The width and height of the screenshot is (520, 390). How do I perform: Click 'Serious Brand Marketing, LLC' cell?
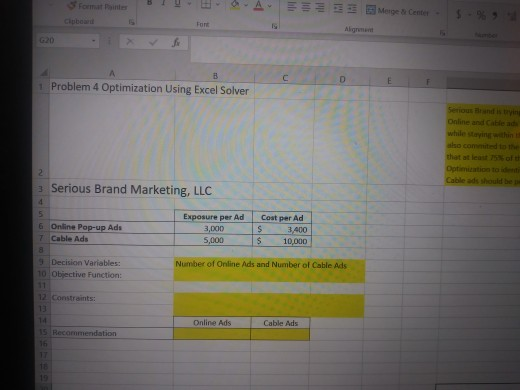[x=131, y=189]
